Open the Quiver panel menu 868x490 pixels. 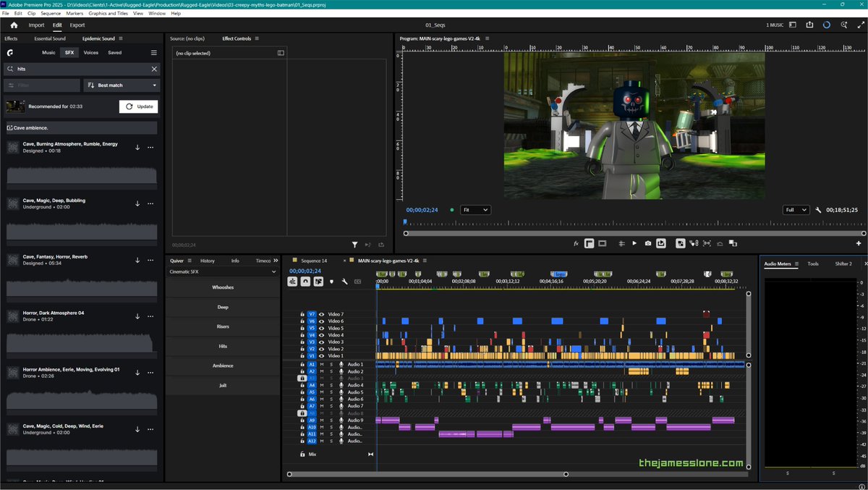(x=190, y=261)
